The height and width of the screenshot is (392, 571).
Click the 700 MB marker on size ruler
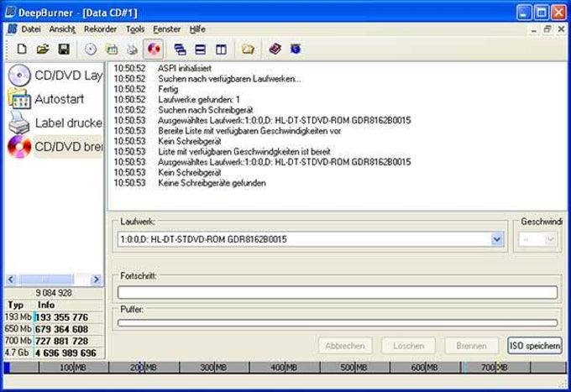(494, 368)
